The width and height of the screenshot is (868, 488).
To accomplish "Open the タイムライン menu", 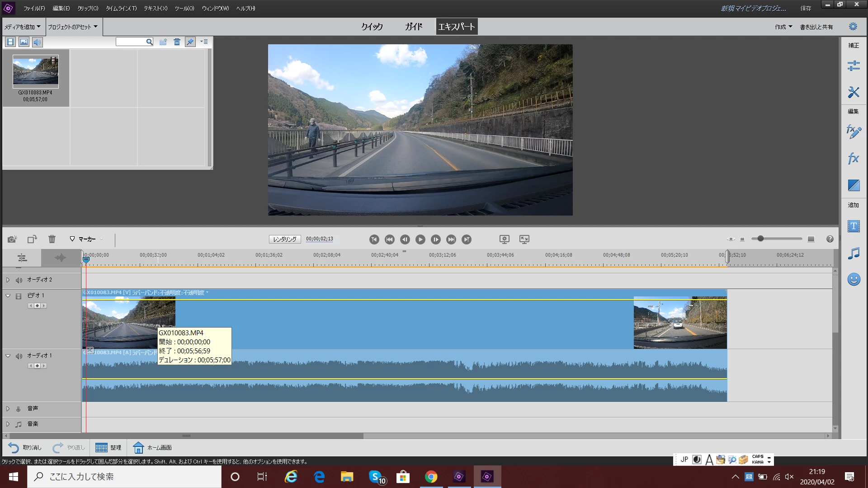I will pos(121,8).
